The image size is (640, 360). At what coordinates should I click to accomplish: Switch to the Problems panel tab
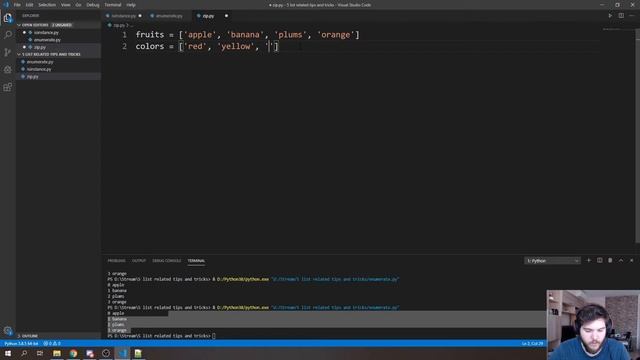click(x=116, y=260)
